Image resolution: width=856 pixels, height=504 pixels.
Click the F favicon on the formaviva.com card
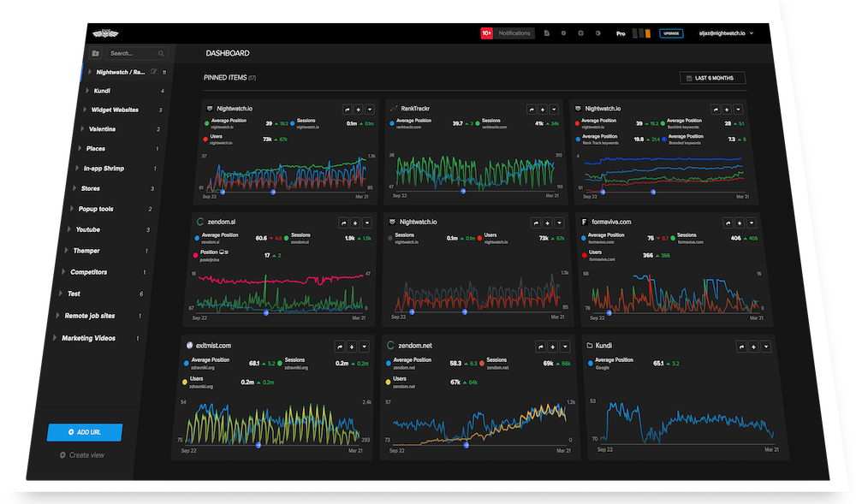[x=584, y=222]
